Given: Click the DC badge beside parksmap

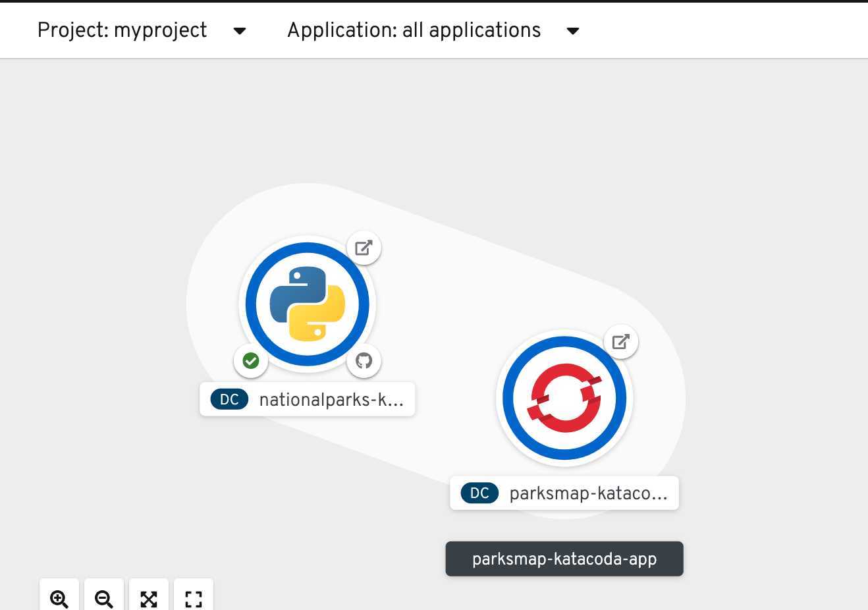Looking at the screenshot, I should (x=479, y=493).
